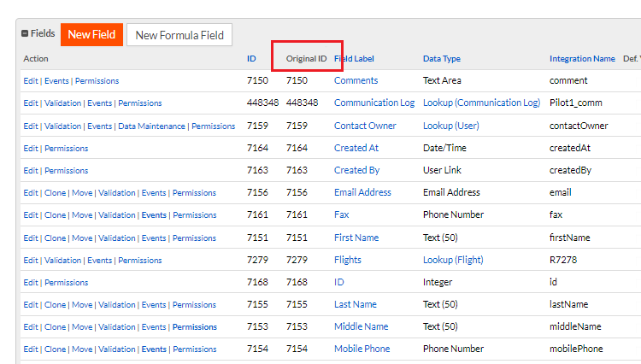Viewport: 641px width, 364px height.
Task: Click the New Field button
Action: point(91,35)
